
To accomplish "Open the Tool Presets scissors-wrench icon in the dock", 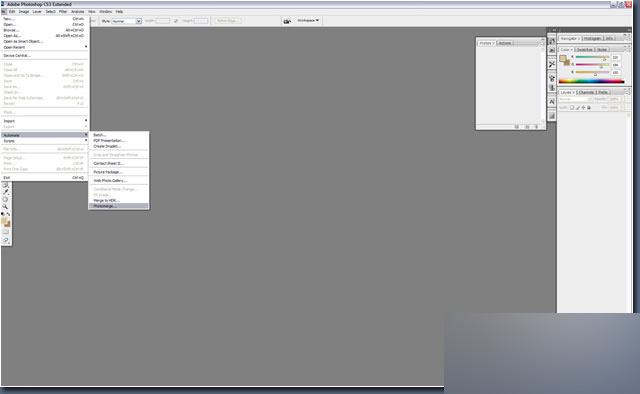I will coord(552,64).
